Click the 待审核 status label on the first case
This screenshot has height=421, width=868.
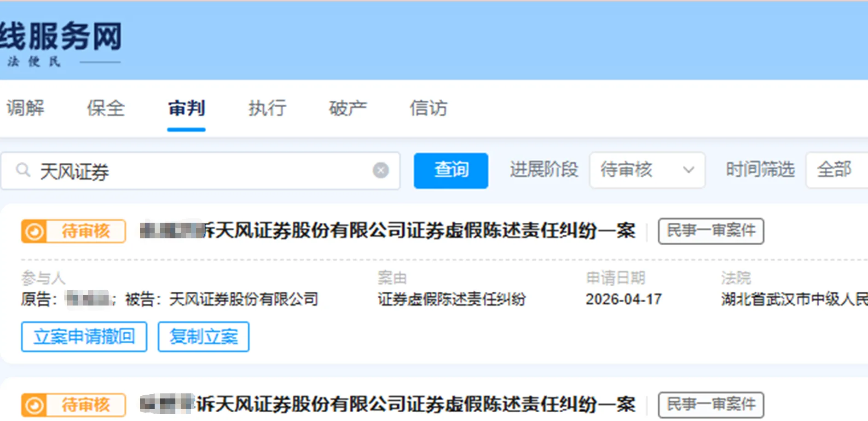pyautogui.click(x=86, y=231)
